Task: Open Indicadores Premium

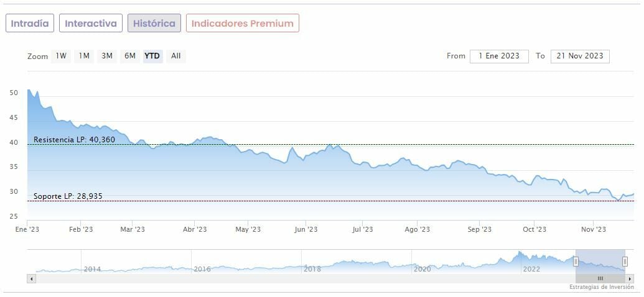Action: click(242, 24)
